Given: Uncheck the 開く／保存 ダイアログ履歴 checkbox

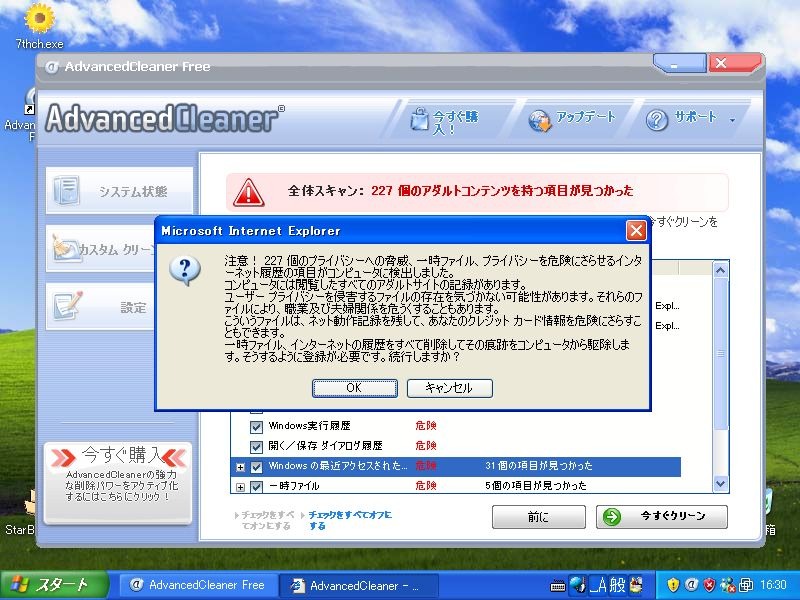Looking at the screenshot, I should pos(256,446).
